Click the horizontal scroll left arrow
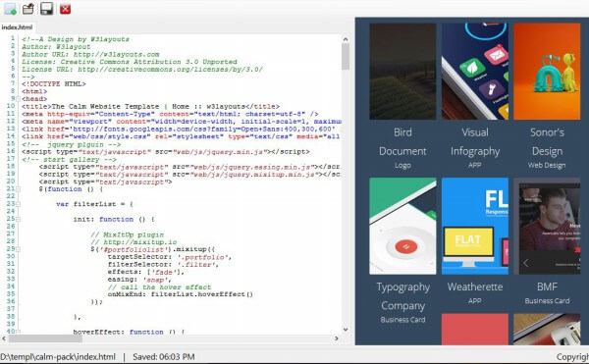This screenshot has height=364, width=589. pyautogui.click(x=4, y=338)
